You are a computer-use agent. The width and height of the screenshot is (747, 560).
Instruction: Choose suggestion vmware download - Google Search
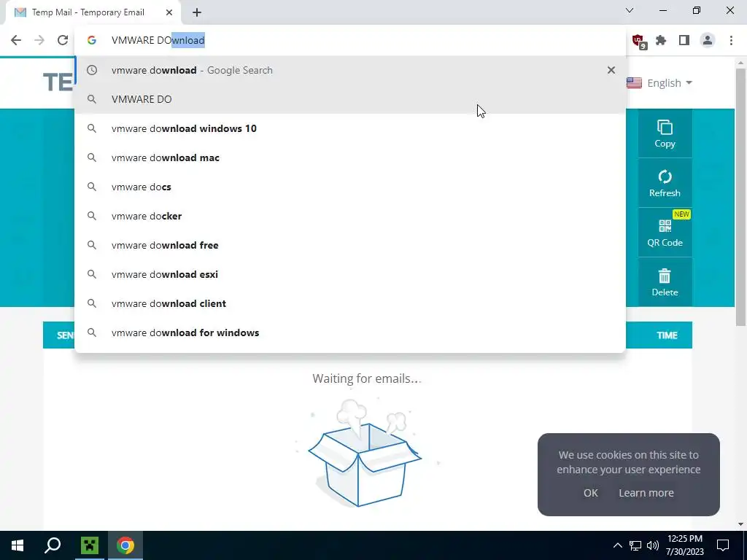coord(349,70)
